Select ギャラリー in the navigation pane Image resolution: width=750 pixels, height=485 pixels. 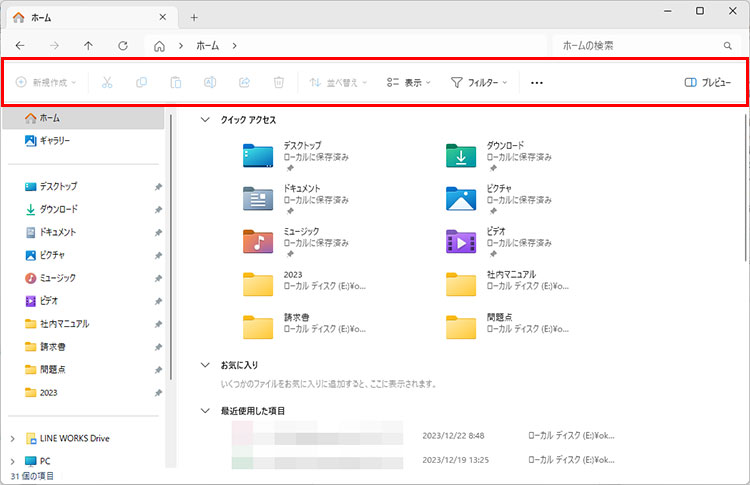pyautogui.click(x=54, y=141)
